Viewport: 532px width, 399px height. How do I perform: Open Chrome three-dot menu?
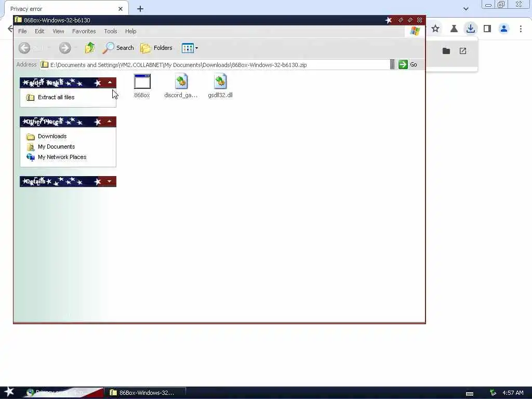[521, 29]
